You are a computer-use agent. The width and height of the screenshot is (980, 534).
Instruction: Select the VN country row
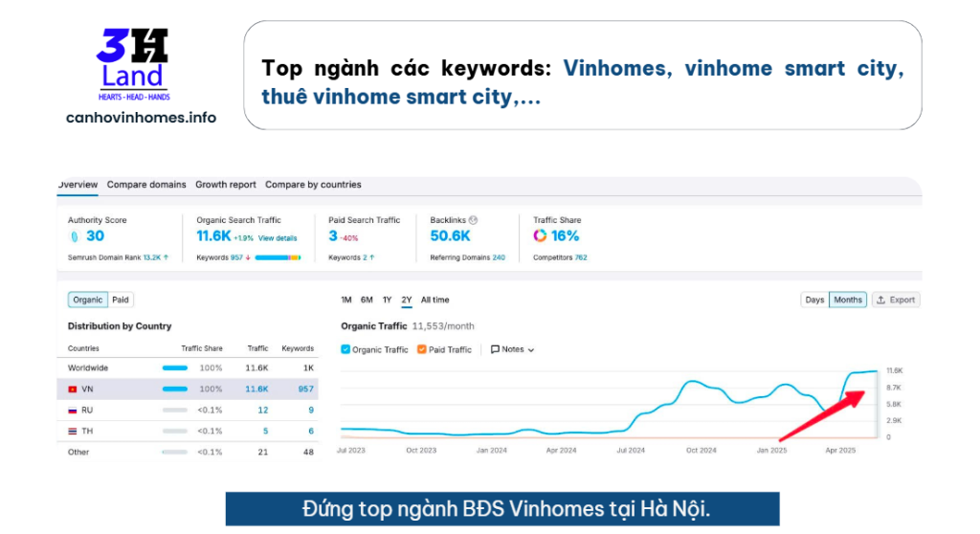[188, 389]
